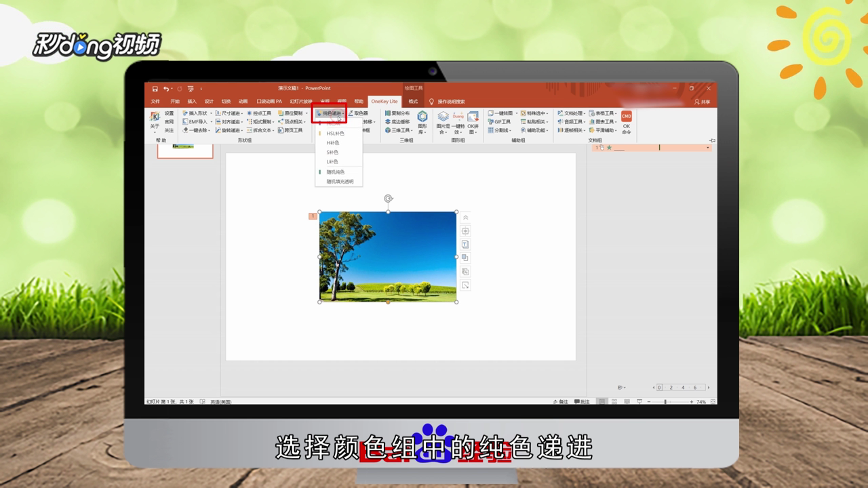This screenshot has height=488, width=868.
Task: Choose H补色 from the dropdown menu
Action: point(332,143)
